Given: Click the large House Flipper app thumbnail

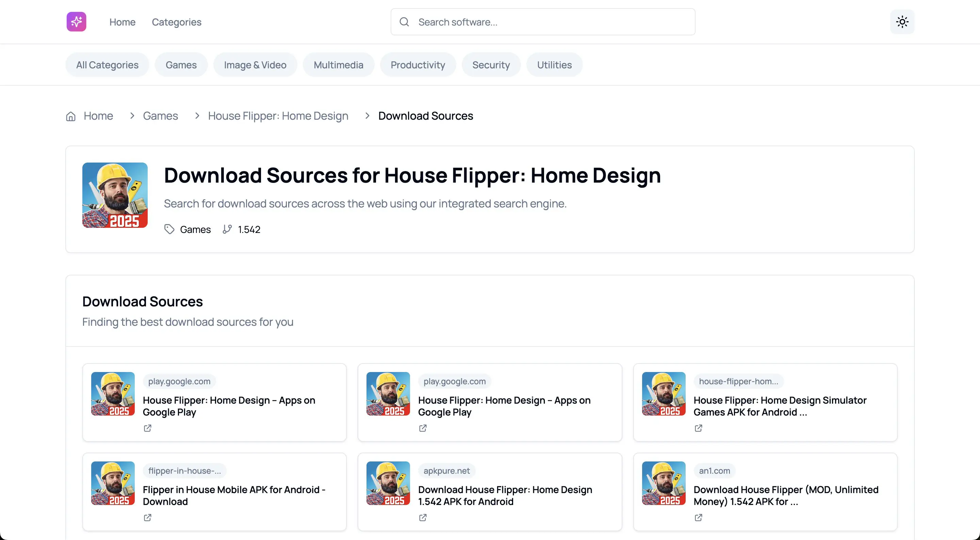Looking at the screenshot, I should point(115,195).
